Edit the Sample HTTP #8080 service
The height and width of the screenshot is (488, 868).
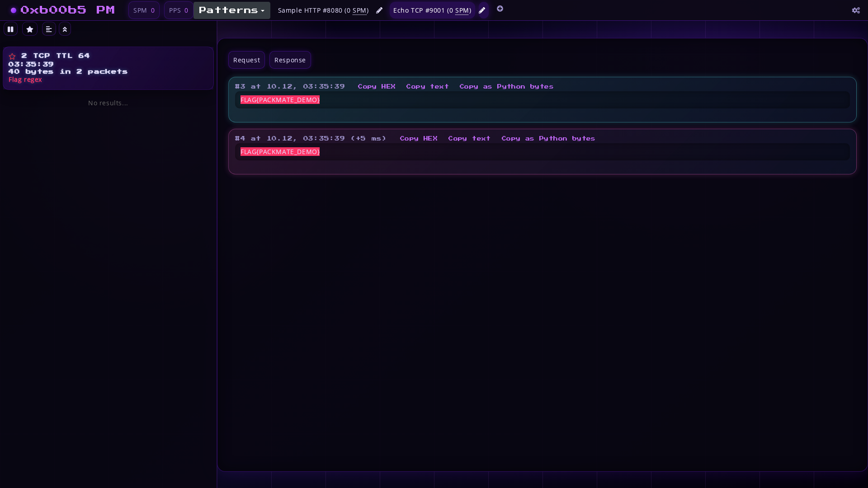pos(379,10)
